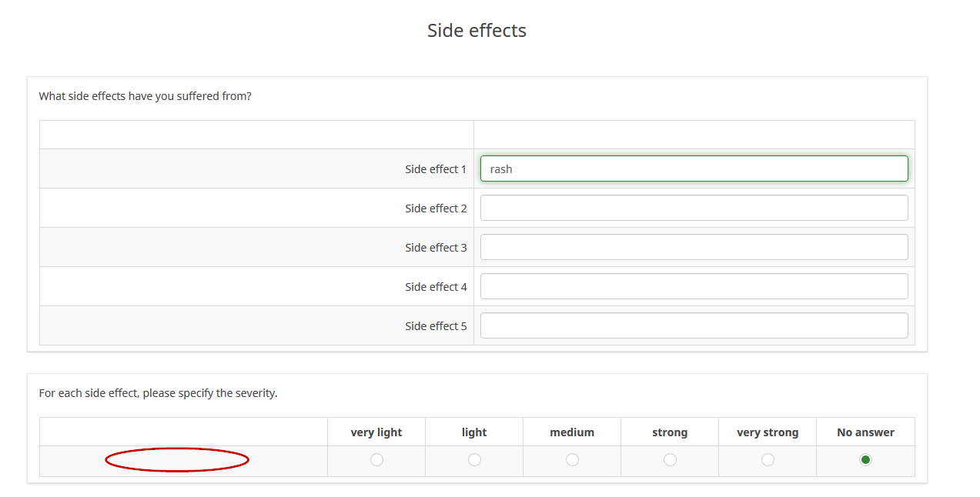Viewport: 980px width, 497px height.
Task: Focus the Side effect 2 input box
Action: click(694, 208)
